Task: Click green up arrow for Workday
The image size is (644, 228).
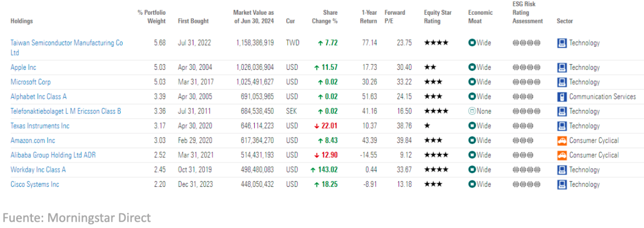Action: pyautogui.click(x=313, y=170)
